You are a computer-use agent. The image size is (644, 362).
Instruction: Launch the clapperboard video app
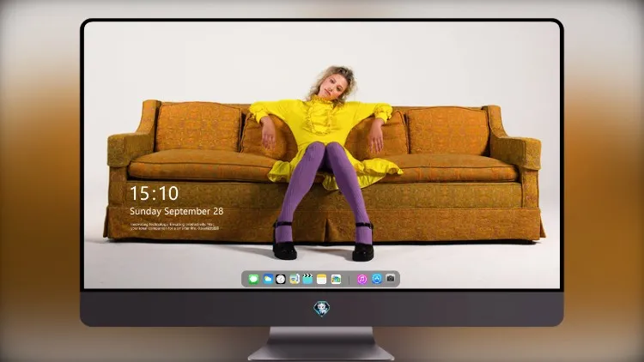[307, 279]
